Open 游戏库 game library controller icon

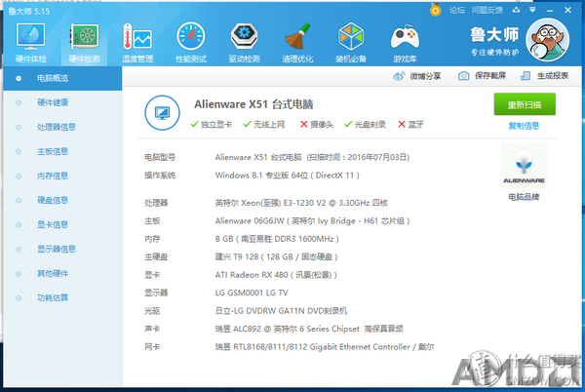[x=405, y=43]
